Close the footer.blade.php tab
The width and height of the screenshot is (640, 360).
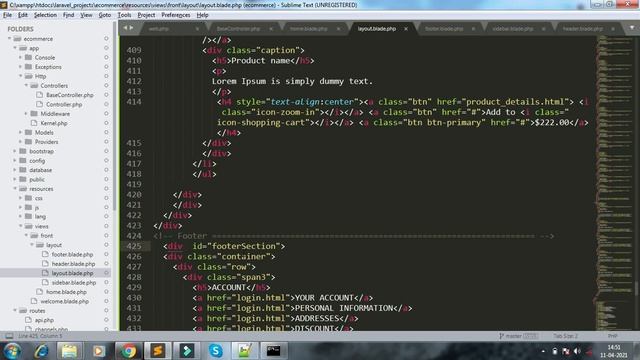coord(473,29)
